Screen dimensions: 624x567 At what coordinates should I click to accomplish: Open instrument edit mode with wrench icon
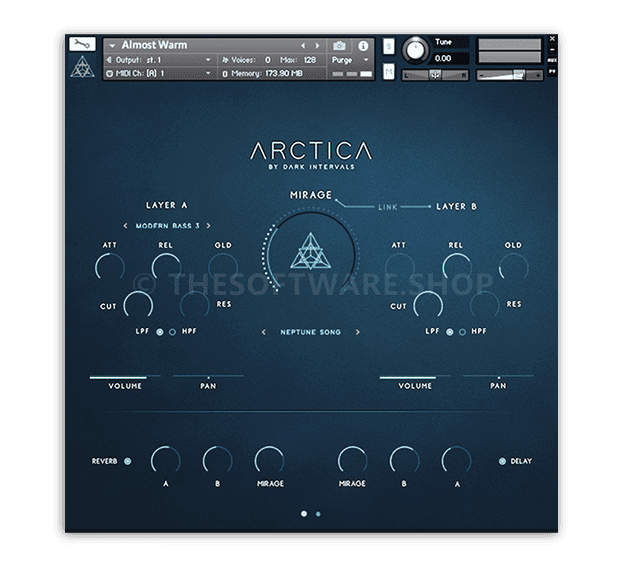(x=82, y=44)
